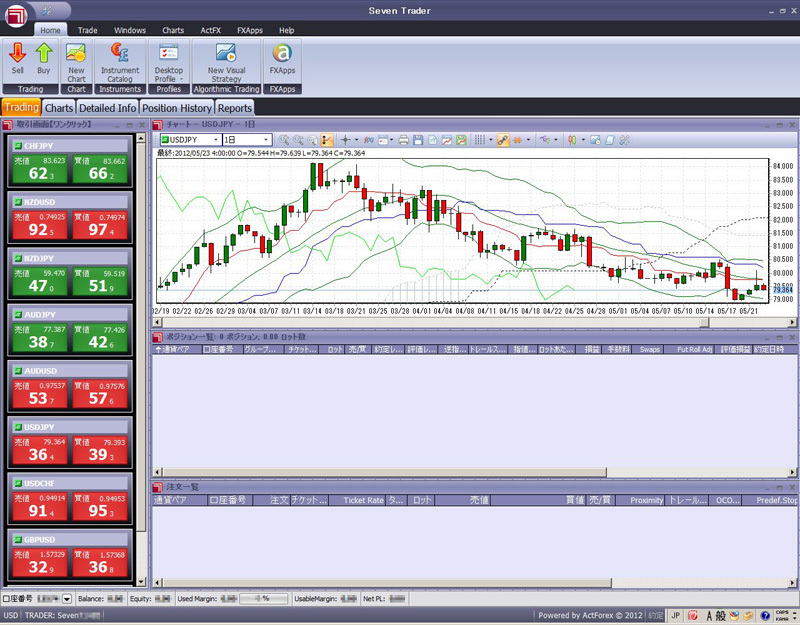Click the zoom in magnifier on chart toolbar
The image size is (800, 625).
284,140
